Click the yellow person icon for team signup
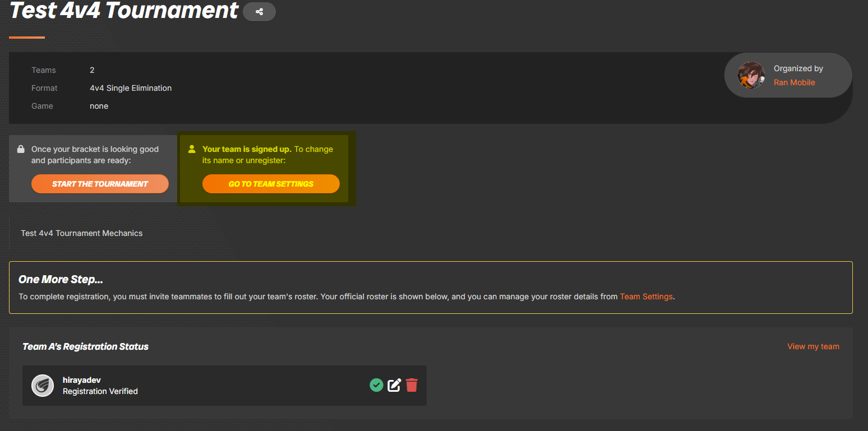Image resolution: width=868 pixels, height=431 pixels. [x=192, y=149]
